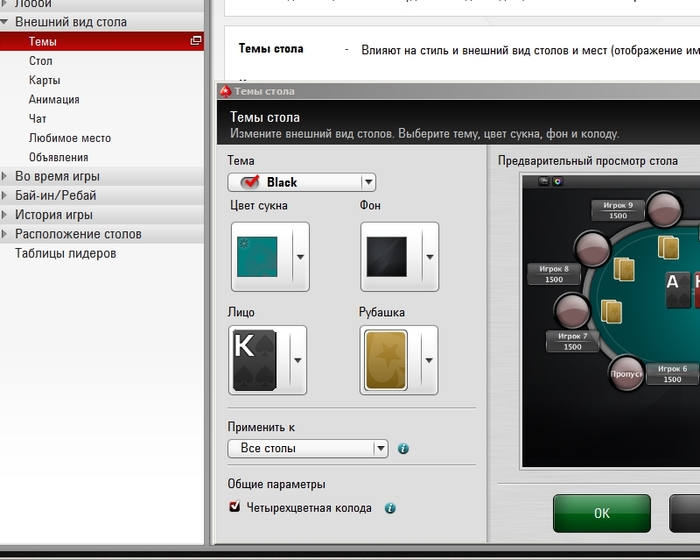Click Игрок 8 avatar in table preview

tap(592, 249)
